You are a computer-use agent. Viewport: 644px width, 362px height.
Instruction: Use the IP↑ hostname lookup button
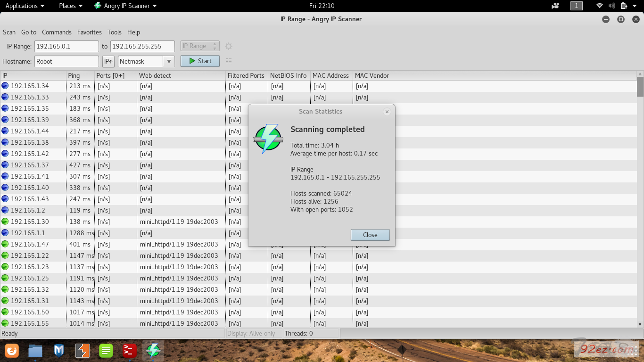tap(108, 61)
